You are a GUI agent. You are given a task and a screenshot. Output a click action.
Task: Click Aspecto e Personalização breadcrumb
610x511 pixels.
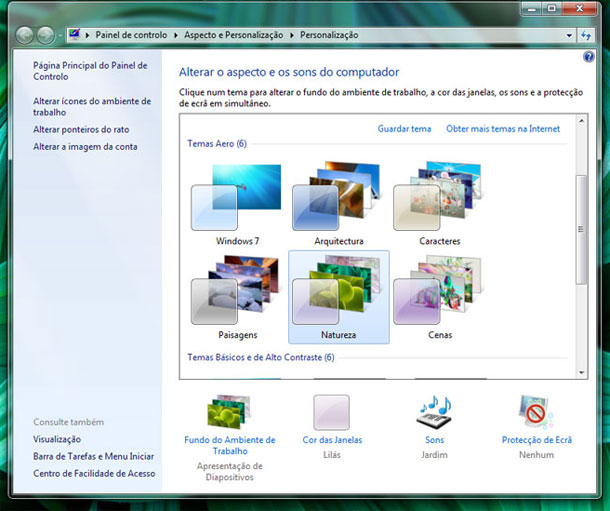[x=233, y=35]
